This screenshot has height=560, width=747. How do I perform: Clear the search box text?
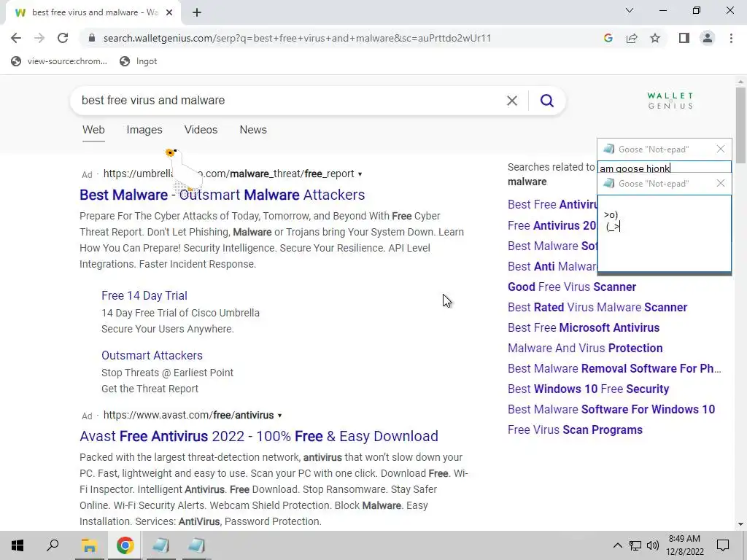(512, 101)
